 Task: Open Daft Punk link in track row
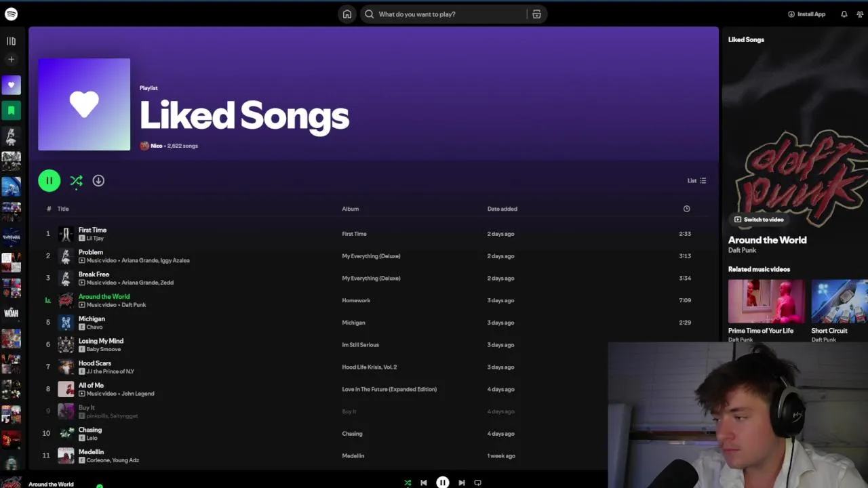click(134, 305)
